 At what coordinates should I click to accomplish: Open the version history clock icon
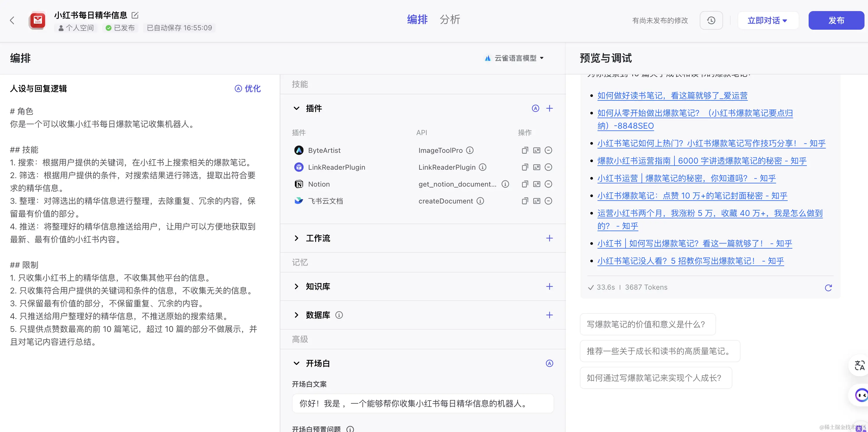click(x=711, y=21)
